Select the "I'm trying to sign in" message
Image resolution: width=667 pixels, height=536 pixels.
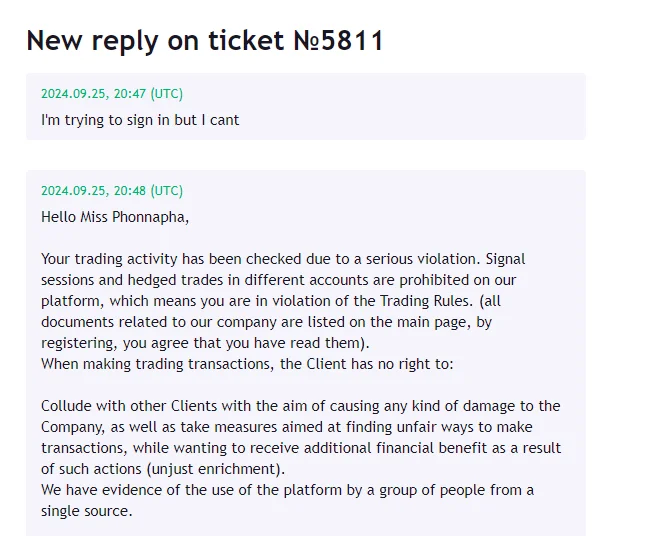139,120
